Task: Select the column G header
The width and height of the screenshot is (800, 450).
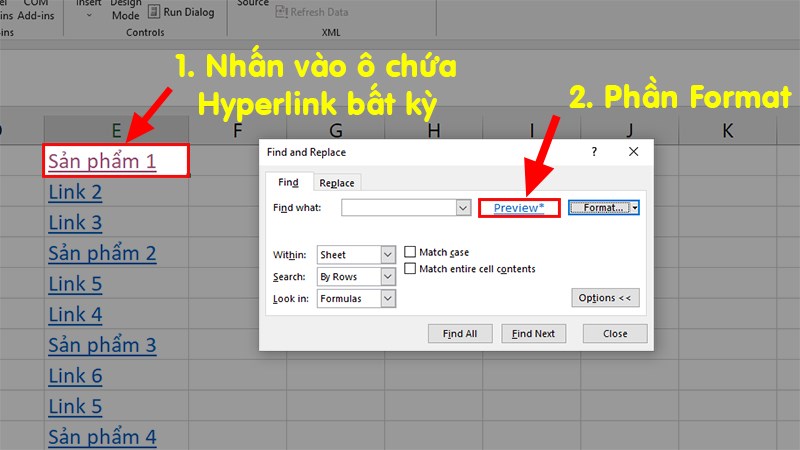Action: click(x=335, y=130)
